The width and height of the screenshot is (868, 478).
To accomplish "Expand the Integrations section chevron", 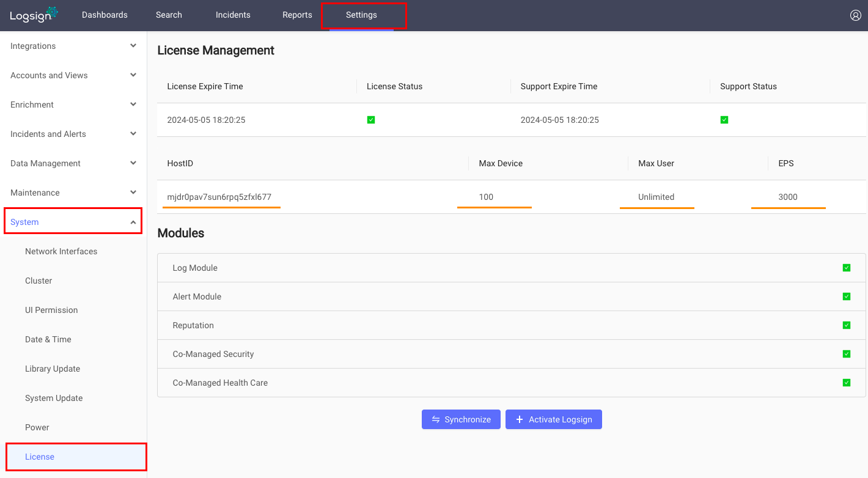I will coord(133,46).
